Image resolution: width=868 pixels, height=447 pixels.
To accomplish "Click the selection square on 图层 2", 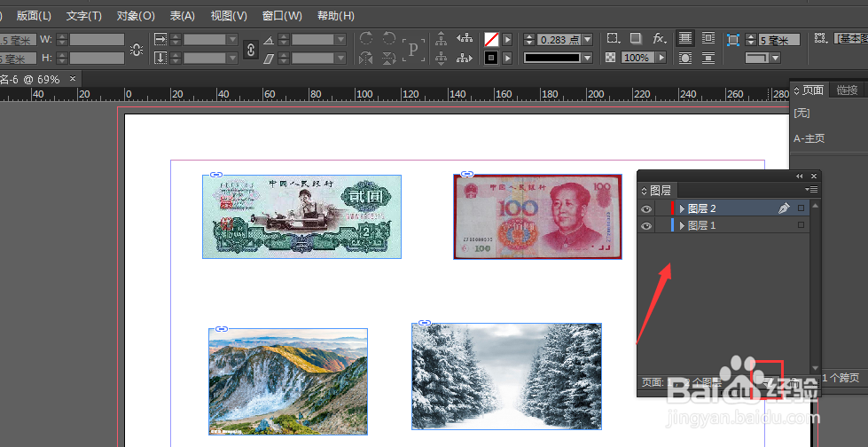I will [801, 208].
